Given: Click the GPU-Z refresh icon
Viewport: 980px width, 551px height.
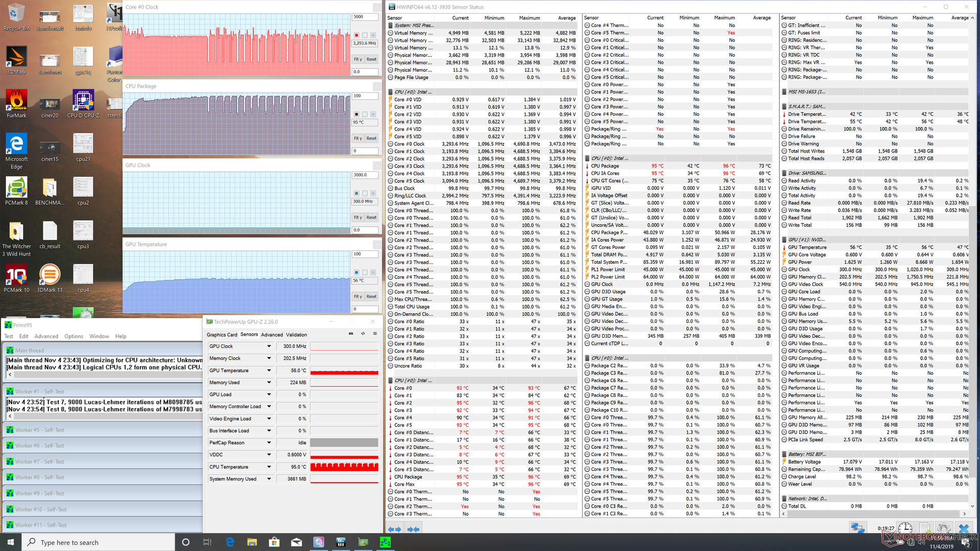Looking at the screenshot, I should coord(363,334).
